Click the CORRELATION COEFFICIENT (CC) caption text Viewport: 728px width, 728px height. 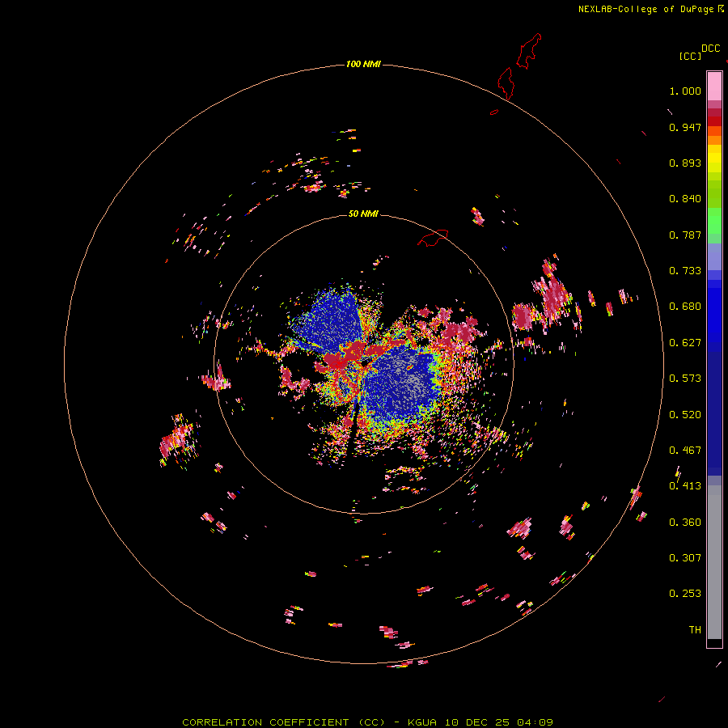click(x=283, y=722)
